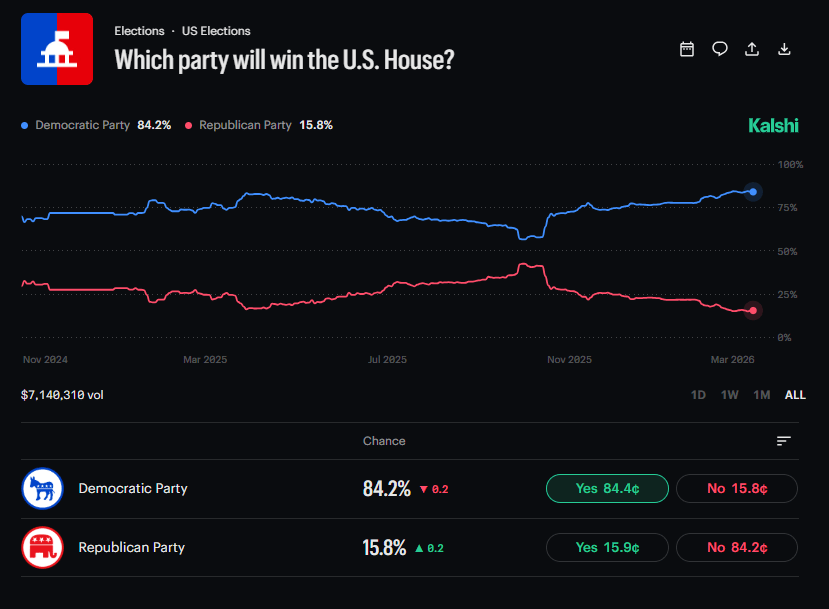Open the Elections breadcrumb link

point(139,31)
